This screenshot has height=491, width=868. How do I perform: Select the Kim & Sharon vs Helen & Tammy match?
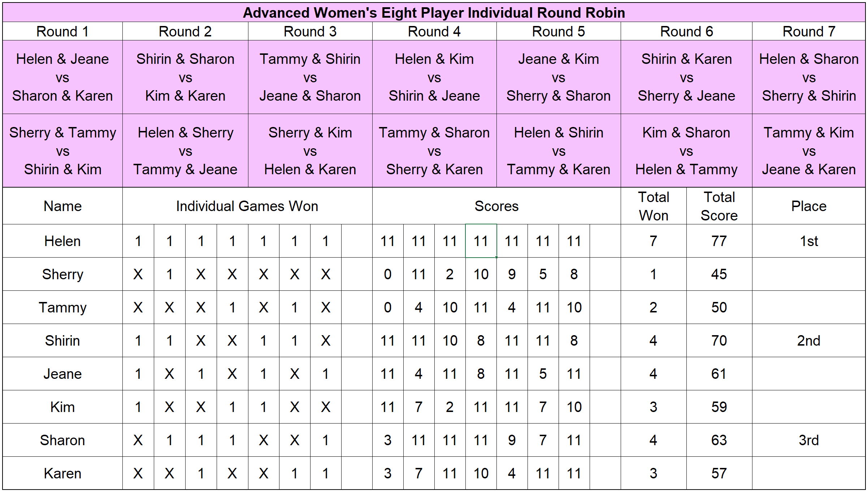click(x=686, y=151)
